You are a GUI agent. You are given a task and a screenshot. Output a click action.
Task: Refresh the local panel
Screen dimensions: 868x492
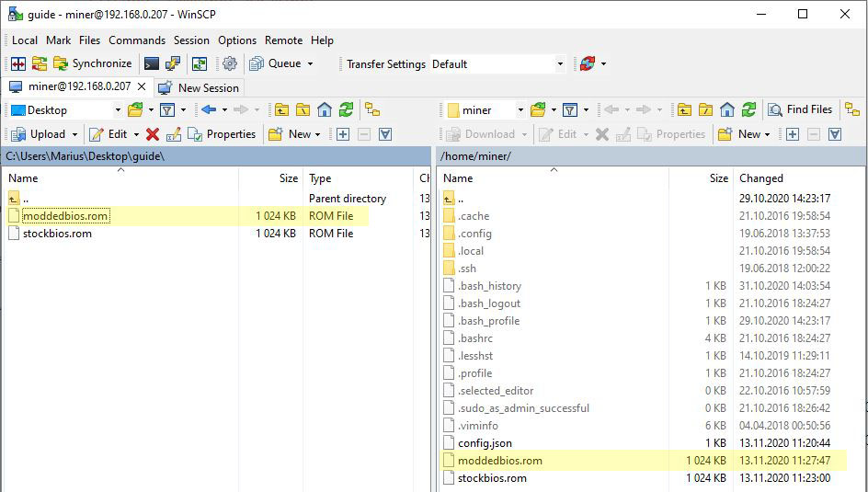[346, 109]
